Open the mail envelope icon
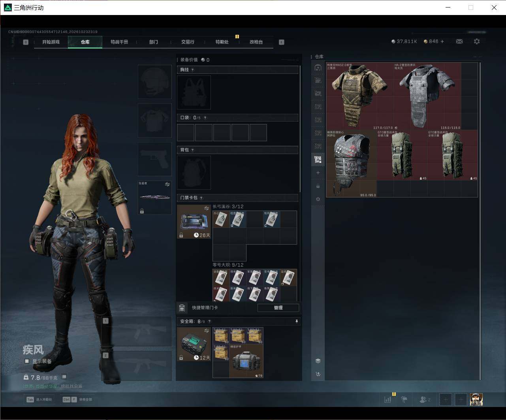Viewport: 506px width, 420px height. click(459, 41)
